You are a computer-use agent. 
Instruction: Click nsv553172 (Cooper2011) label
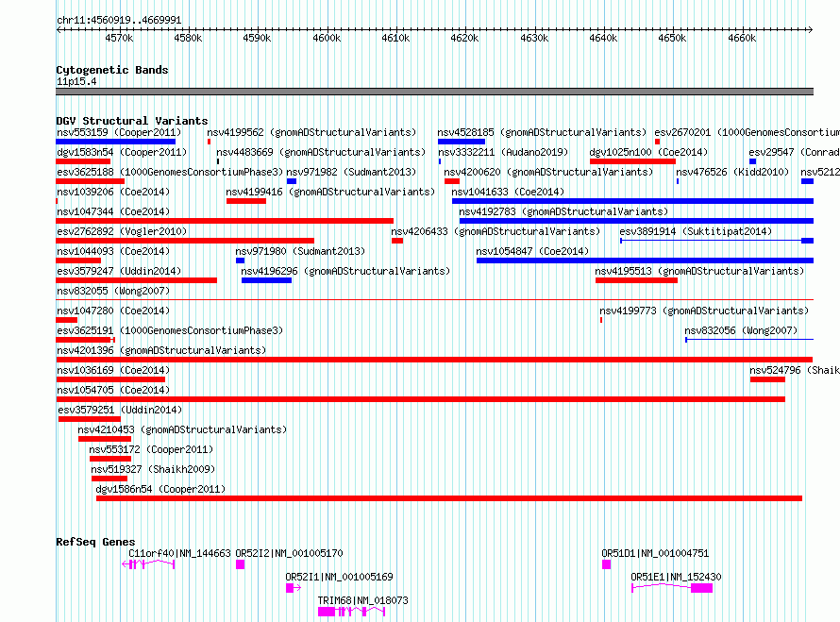[x=151, y=449]
